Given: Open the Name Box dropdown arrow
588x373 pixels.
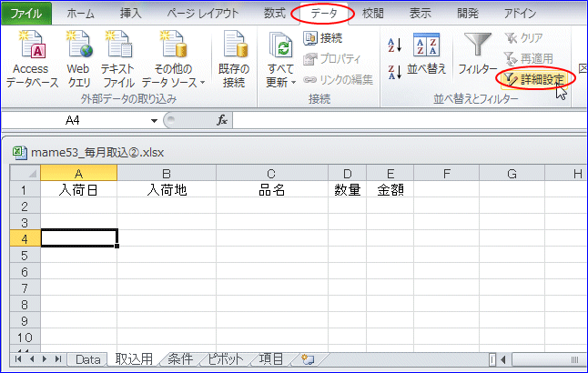Looking at the screenshot, I should pyautogui.click(x=154, y=121).
